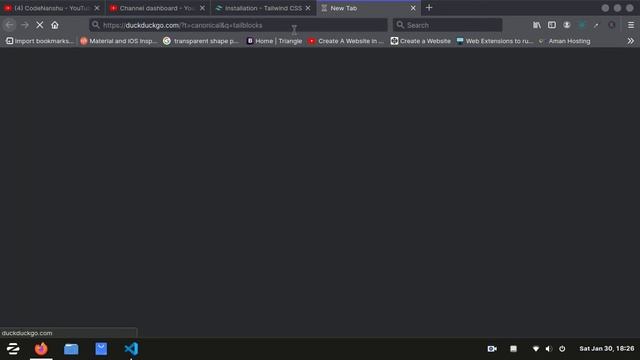Open a new tab with the plus button
The width and height of the screenshot is (640, 360).
(429, 8)
